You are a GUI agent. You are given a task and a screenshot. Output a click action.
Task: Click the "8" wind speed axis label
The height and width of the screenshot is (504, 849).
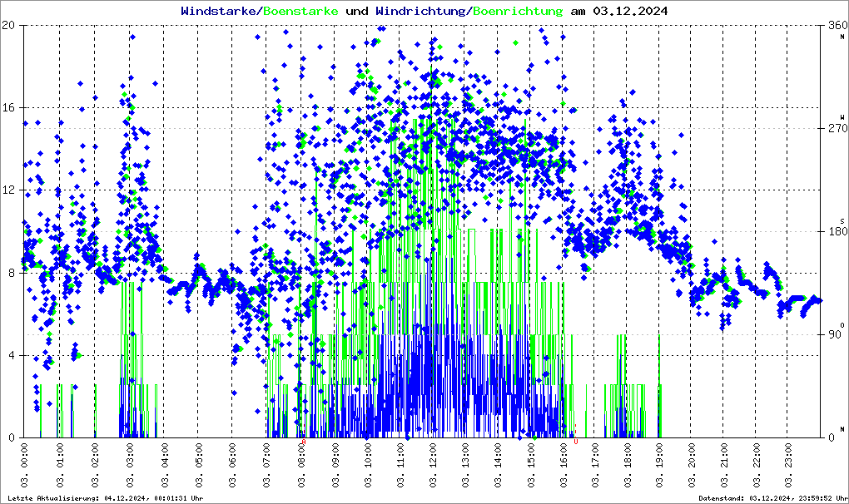click(12, 273)
